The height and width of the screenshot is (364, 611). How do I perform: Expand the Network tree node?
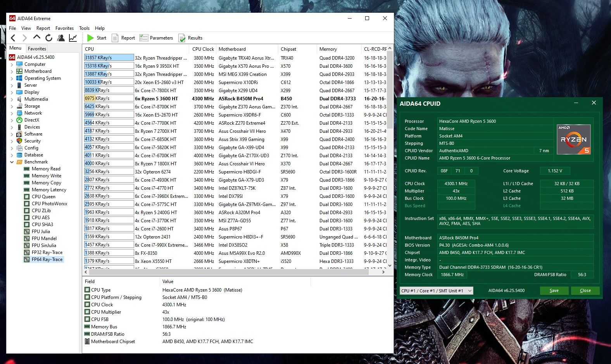tap(12, 113)
